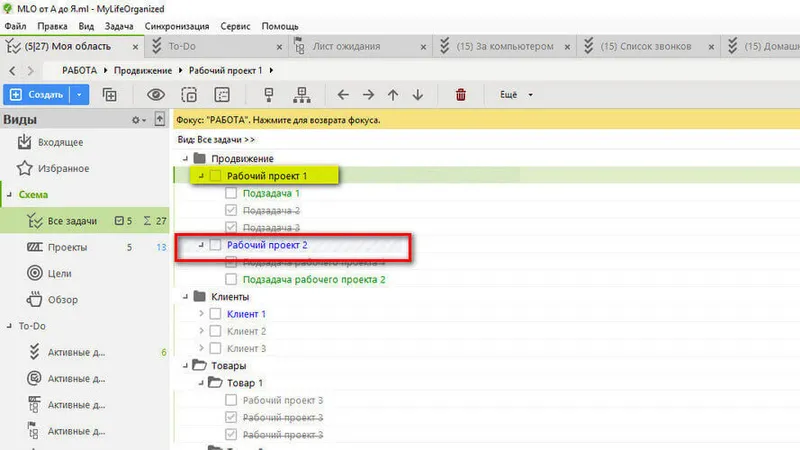Open the Сервис menu
The image size is (800, 450).
coord(235,26)
